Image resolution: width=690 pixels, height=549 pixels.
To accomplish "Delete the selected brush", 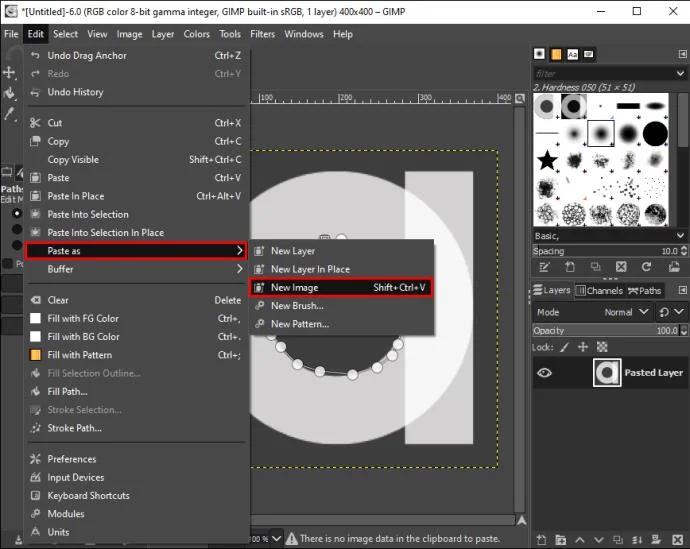I will (621, 267).
